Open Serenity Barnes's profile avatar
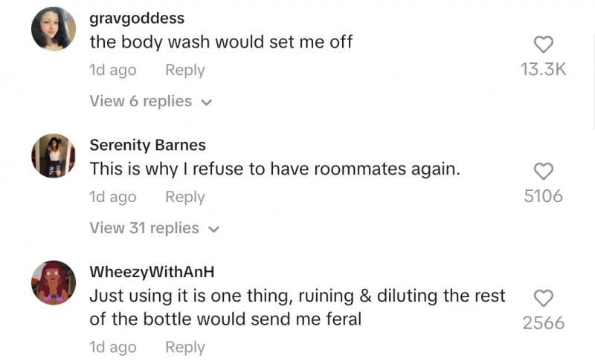The width and height of the screenshot is (595, 364). [x=54, y=156]
